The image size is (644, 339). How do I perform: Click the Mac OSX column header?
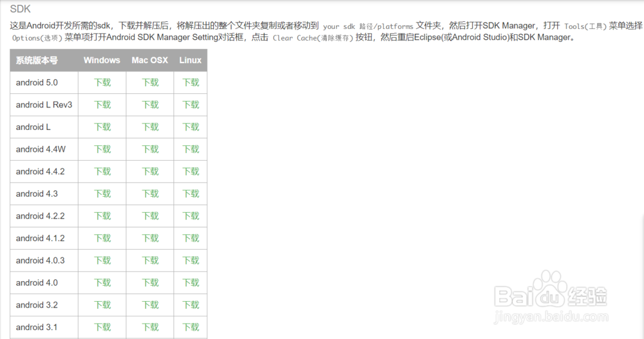(x=150, y=60)
